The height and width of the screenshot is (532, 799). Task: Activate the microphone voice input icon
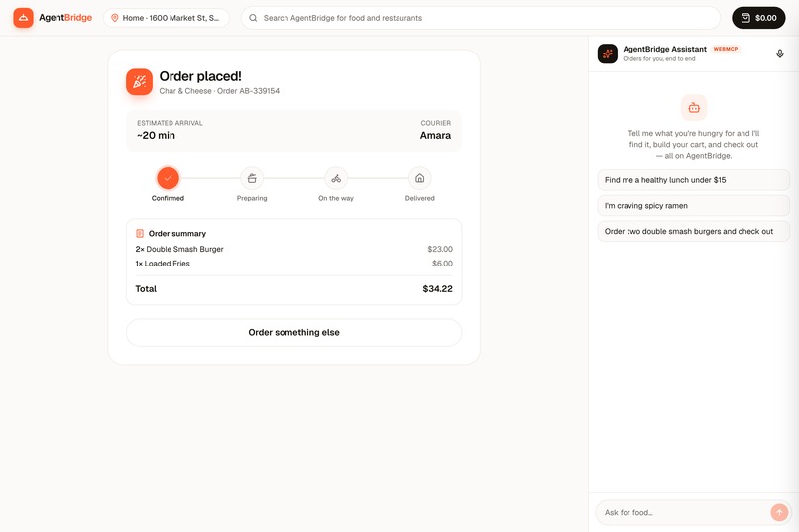click(779, 53)
